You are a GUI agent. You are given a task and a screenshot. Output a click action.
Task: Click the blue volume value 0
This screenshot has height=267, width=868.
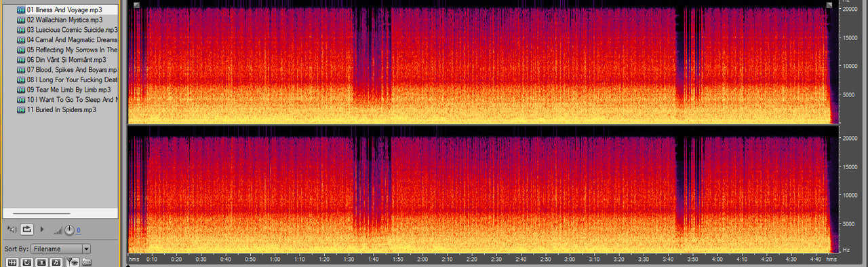(78, 230)
